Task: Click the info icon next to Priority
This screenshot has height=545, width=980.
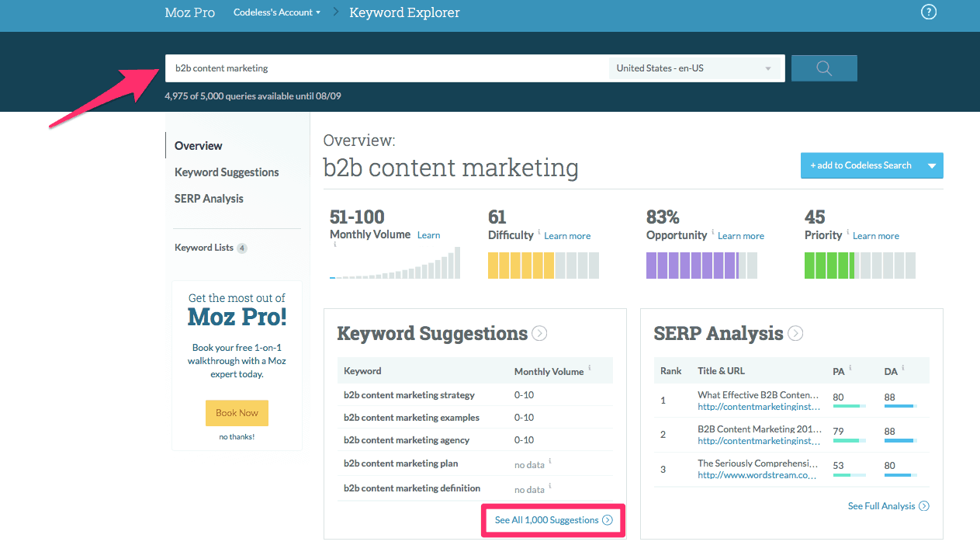Action: coord(848,232)
